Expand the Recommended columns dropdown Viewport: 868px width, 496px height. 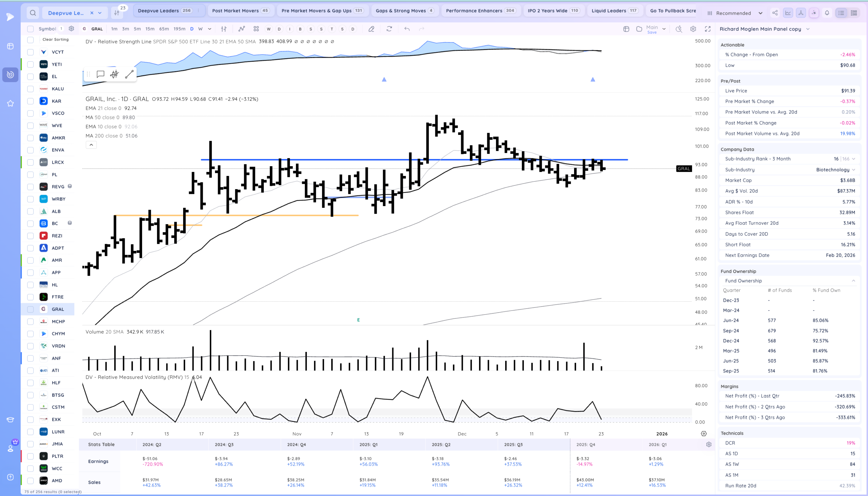pyautogui.click(x=760, y=13)
